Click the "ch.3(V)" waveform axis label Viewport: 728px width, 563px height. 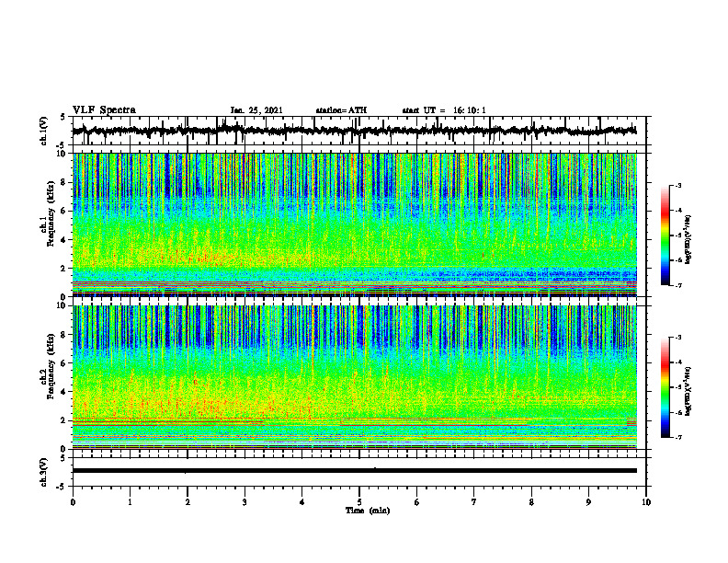44,472
